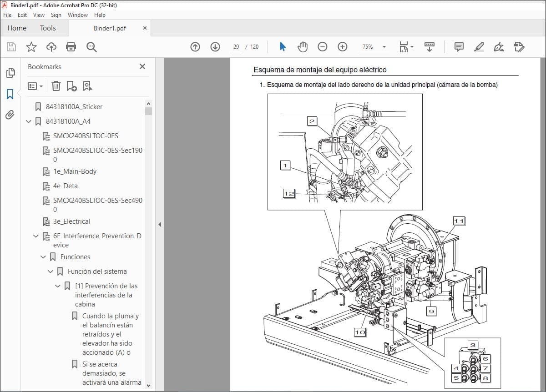
Task: Select the Highlight text pen tool
Action: [x=479, y=47]
